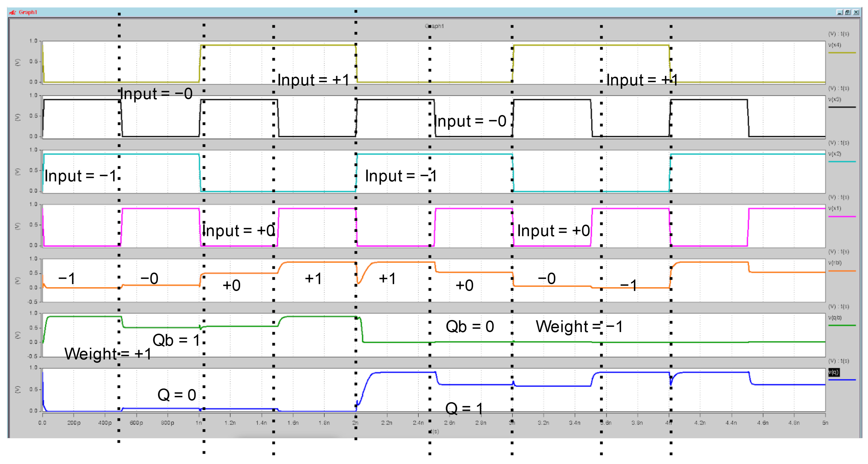This screenshot has height=464, width=868.
Task: Select the v(x2) signal label
Action: coord(835,154)
